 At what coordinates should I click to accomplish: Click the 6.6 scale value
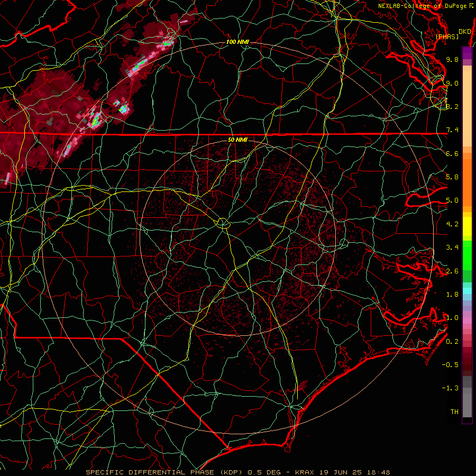(x=452, y=153)
